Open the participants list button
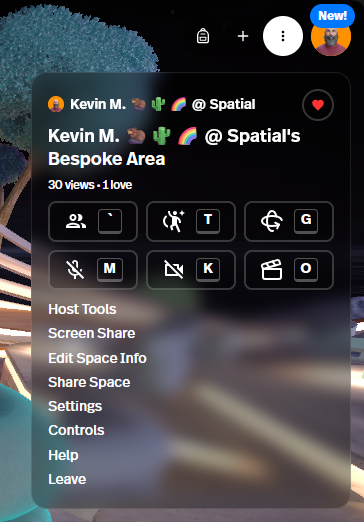The height and width of the screenshot is (522, 364). coord(93,221)
